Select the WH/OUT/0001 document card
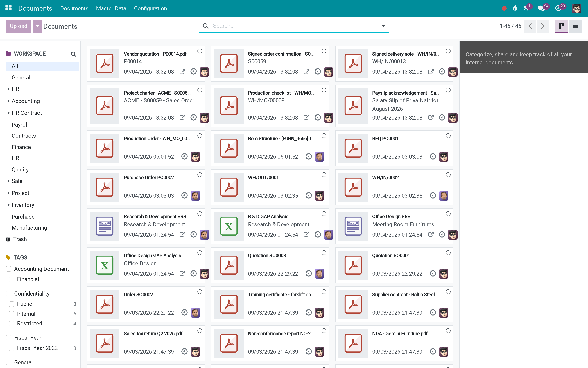 (324, 175)
